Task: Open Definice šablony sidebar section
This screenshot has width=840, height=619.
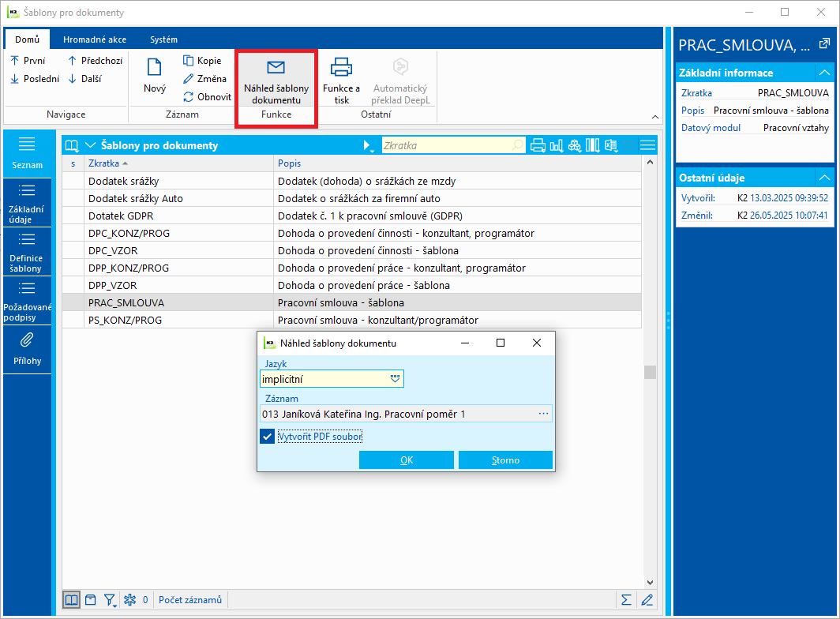Action: point(27,252)
